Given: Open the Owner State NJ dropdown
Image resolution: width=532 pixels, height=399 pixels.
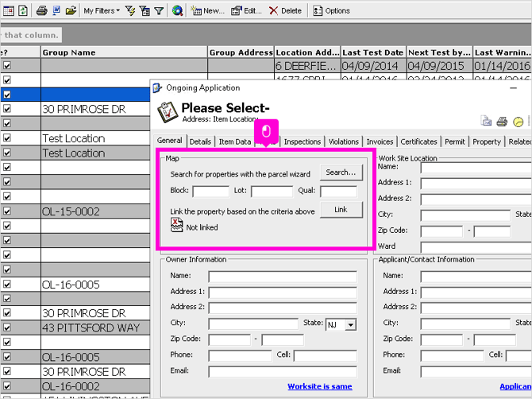Looking at the screenshot, I should pyautogui.click(x=350, y=325).
